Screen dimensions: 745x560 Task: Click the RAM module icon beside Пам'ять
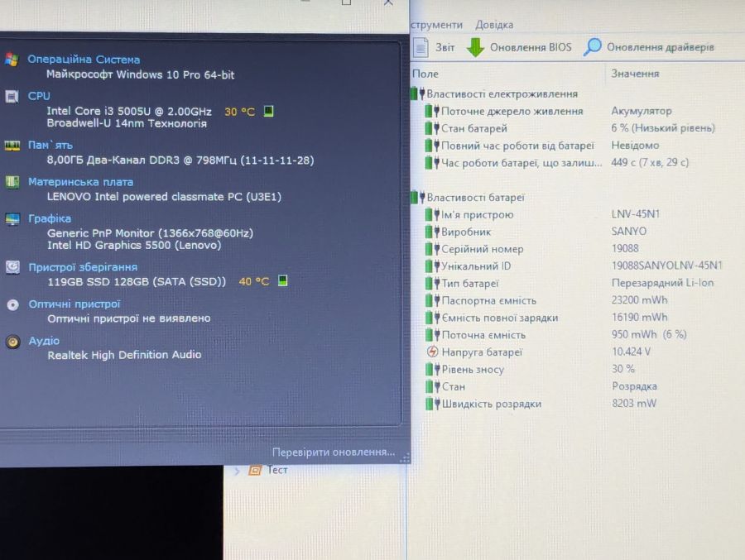click(x=12, y=146)
